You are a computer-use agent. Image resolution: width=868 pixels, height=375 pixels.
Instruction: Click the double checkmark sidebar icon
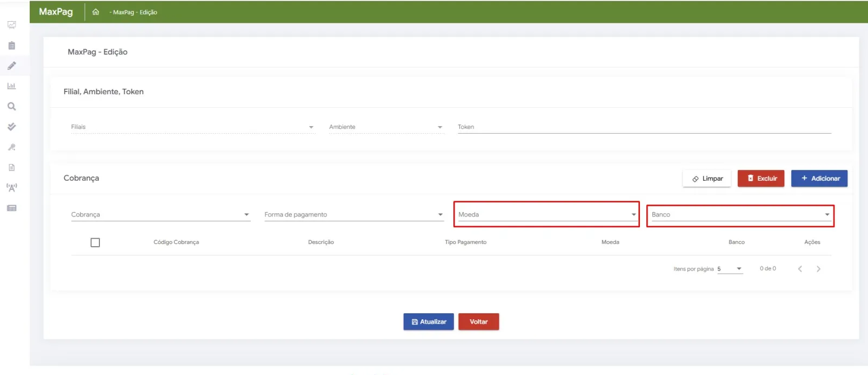pos(11,127)
